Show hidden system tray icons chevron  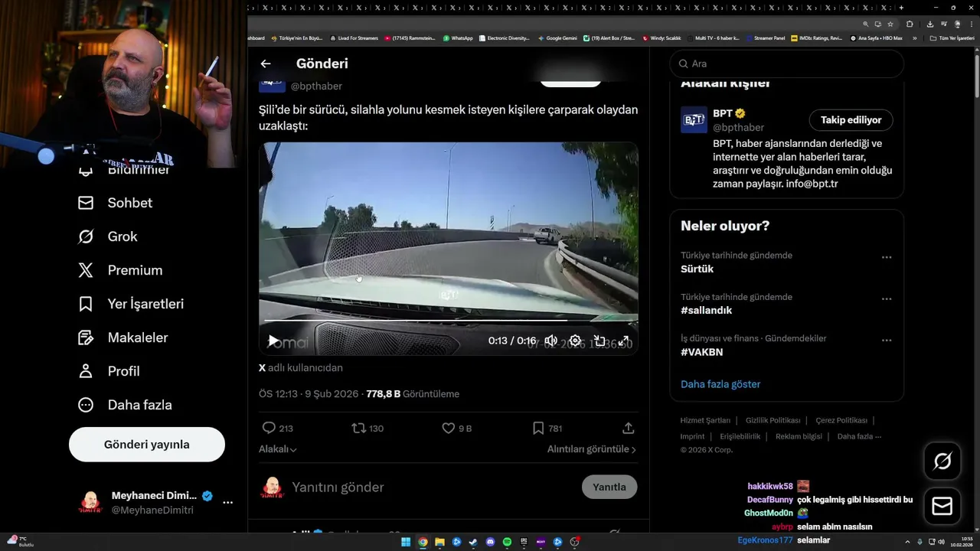pyautogui.click(x=908, y=542)
